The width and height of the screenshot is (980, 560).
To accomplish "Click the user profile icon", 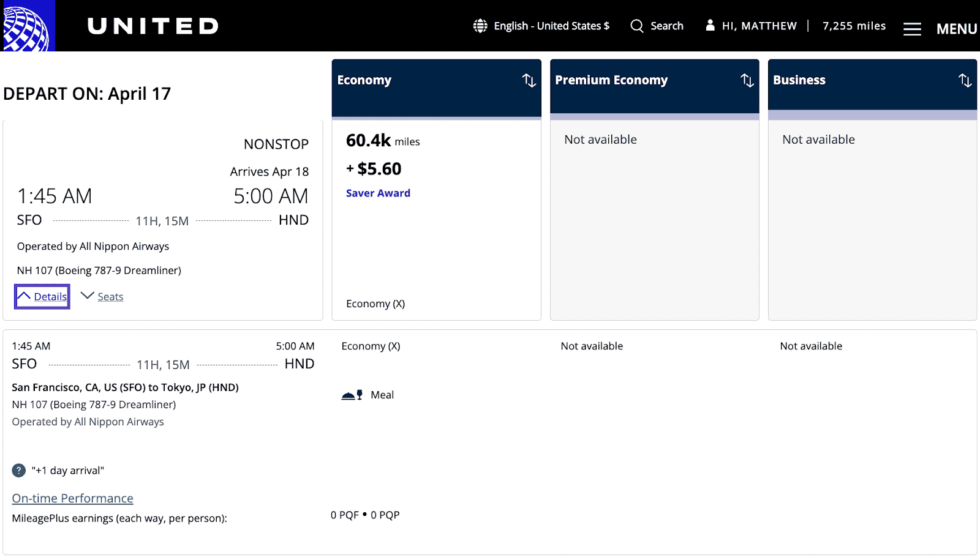I will pos(710,25).
